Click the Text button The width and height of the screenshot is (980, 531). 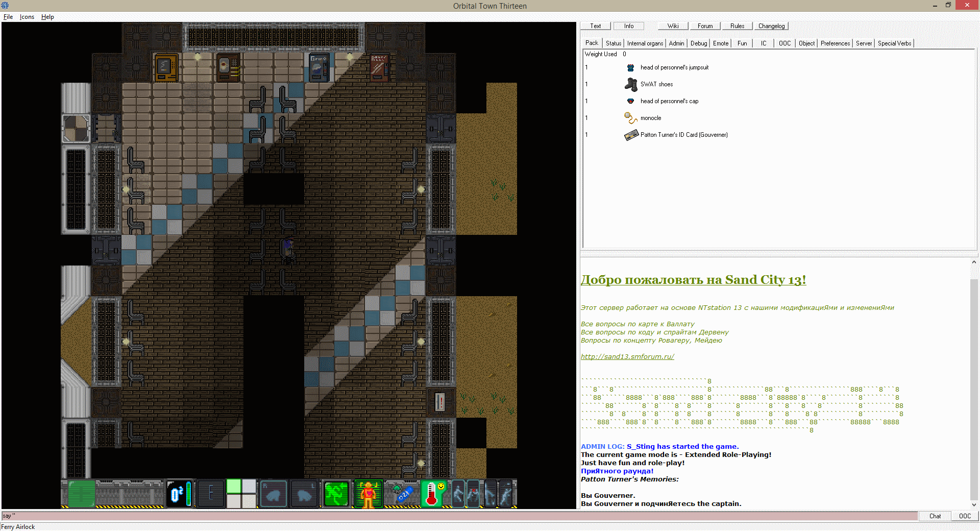[596, 26]
